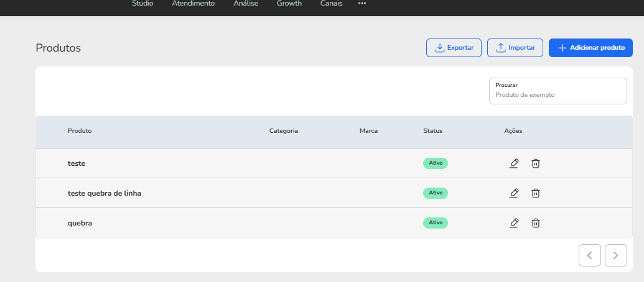Click Adicionar produto button

[590, 48]
